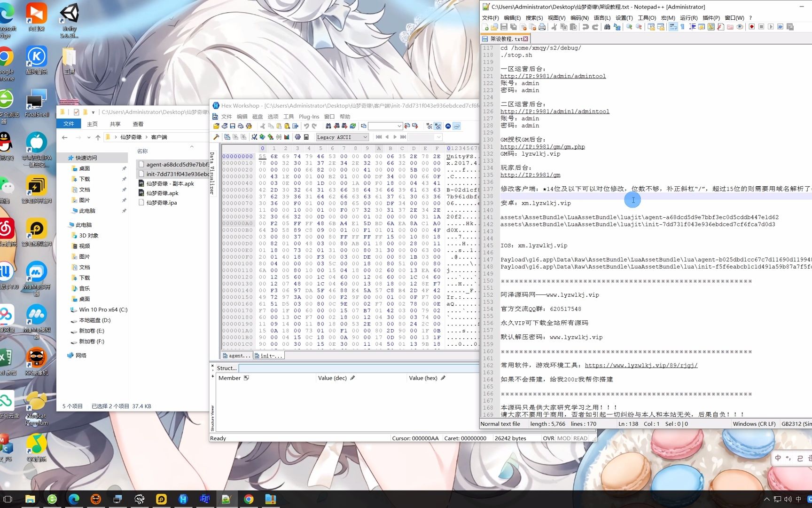Click the Playback macro icon in Notepad++

[x=771, y=27]
